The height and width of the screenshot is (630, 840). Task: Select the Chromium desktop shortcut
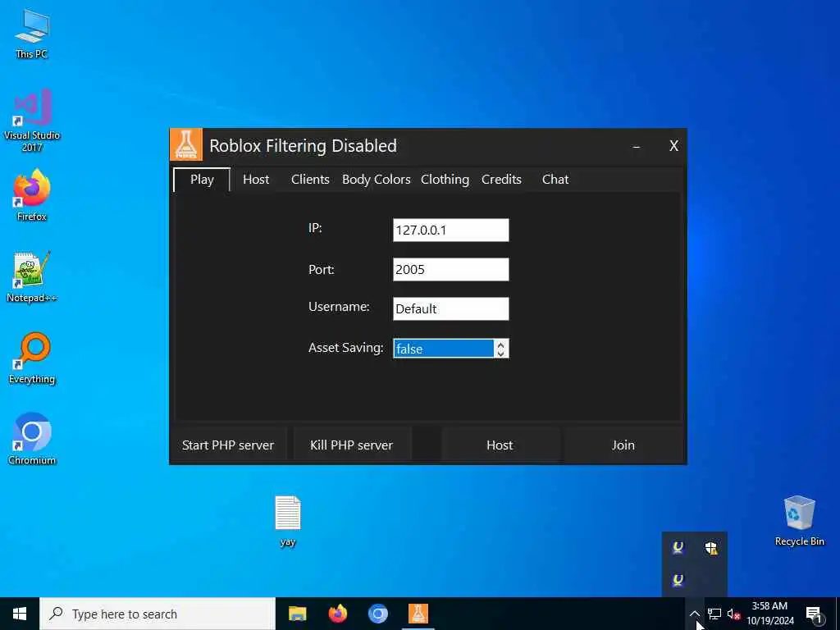coord(32,440)
